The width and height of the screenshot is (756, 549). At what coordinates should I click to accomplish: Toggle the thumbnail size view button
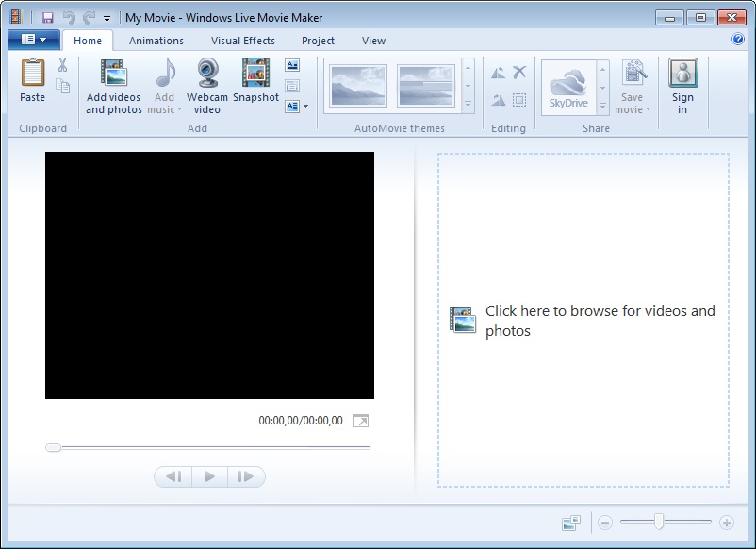(x=570, y=523)
